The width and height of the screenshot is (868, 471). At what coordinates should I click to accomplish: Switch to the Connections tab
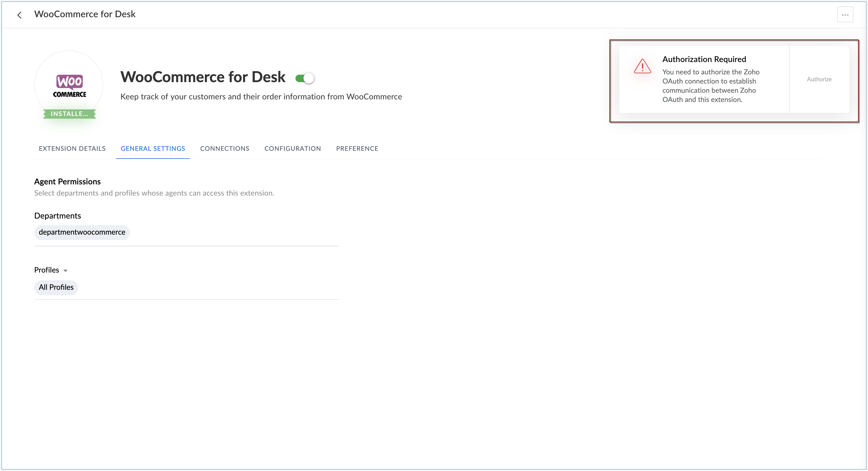click(x=224, y=148)
